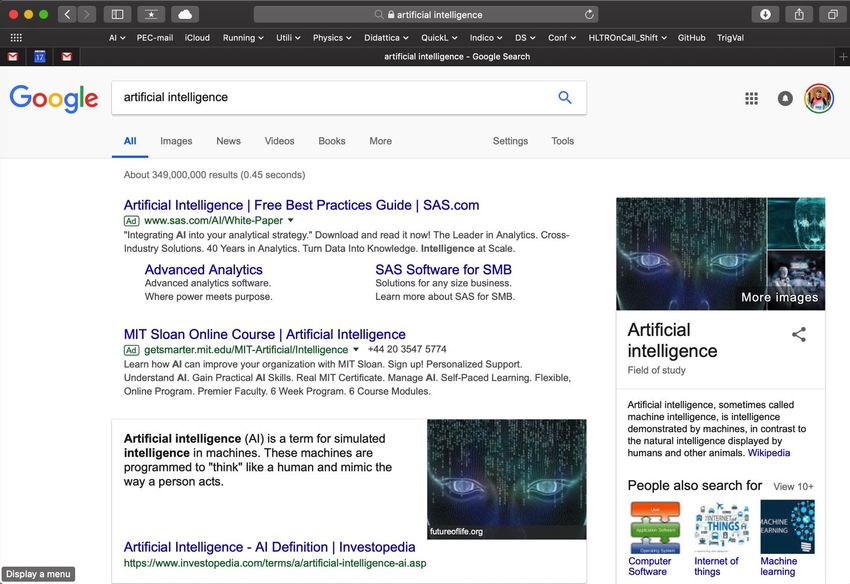The height and width of the screenshot is (584, 850).
Task: Open the Google account avatar
Action: pos(819,98)
